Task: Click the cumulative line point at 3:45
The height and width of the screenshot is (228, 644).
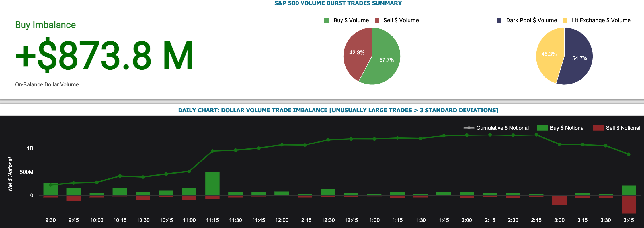Action: tap(629, 154)
